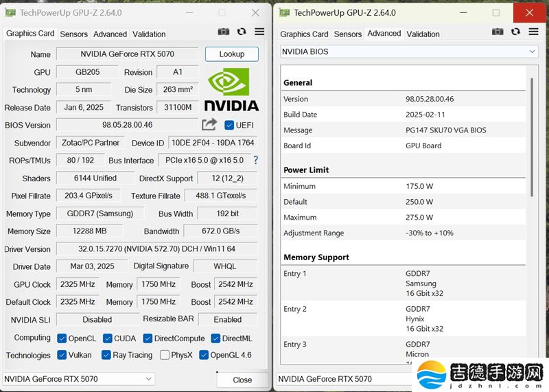Click the Driver Version field
The height and width of the screenshot is (392, 549).
157,249
